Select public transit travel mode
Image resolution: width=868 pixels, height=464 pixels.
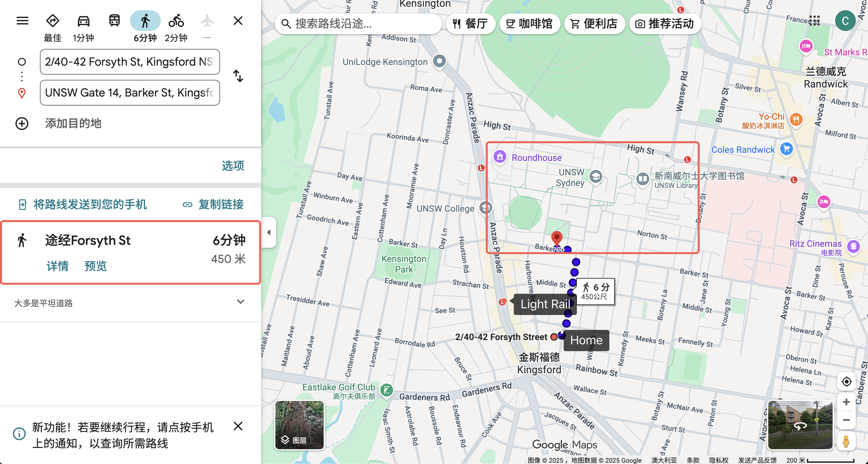tap(114, 21)
